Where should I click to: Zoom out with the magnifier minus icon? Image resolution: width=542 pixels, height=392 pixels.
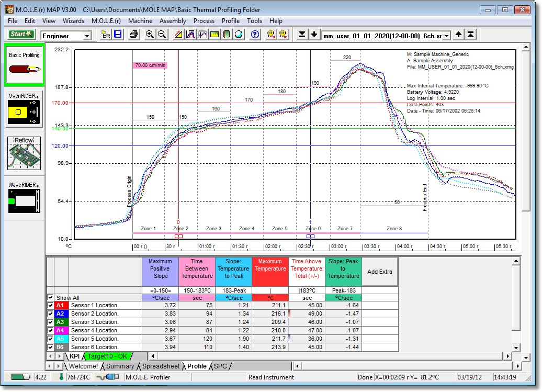click(x=162, y=34)
